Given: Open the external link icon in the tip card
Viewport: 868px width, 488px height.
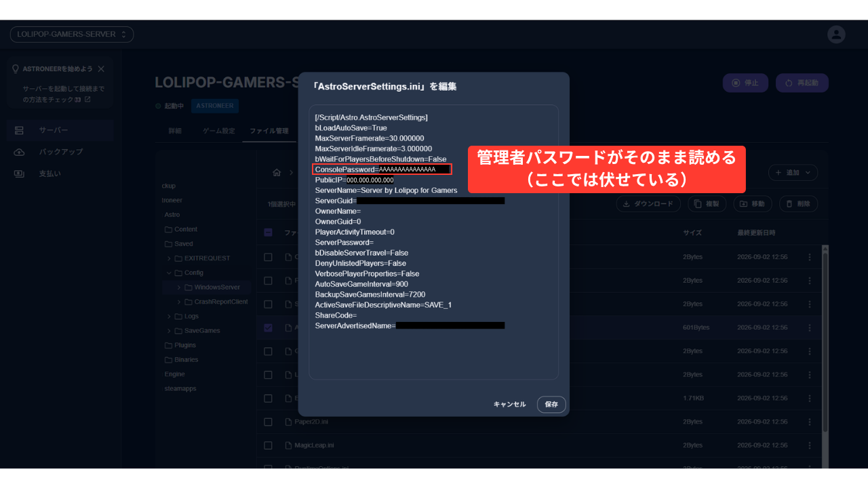Looking at the screenshot, I should tap(87, 100).
